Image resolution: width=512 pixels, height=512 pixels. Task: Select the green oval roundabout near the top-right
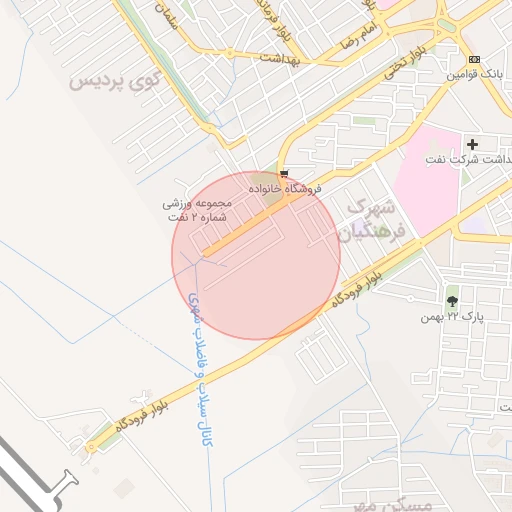coord(446,25)
